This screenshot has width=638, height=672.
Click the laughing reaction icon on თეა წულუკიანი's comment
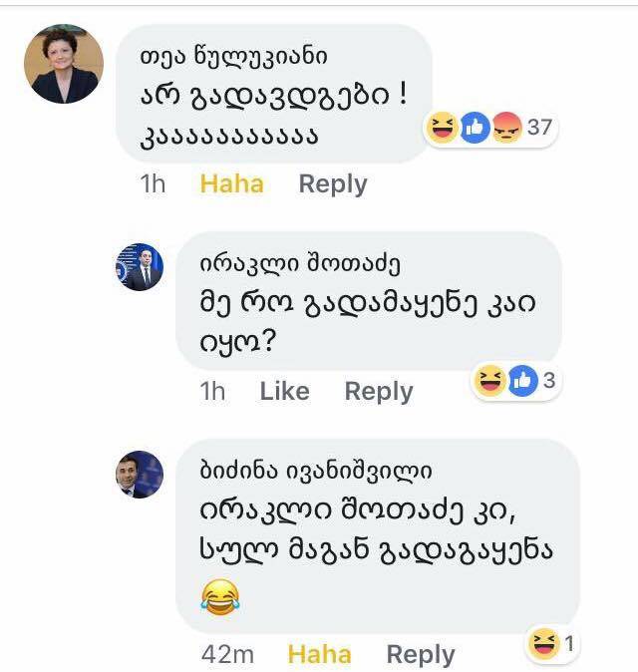pos(440,128)
